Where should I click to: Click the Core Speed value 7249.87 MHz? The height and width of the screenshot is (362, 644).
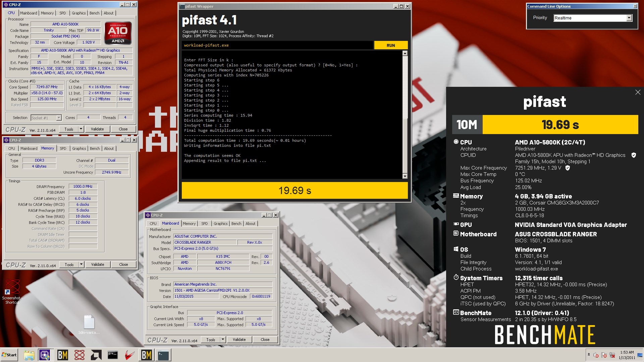(47, 87)
